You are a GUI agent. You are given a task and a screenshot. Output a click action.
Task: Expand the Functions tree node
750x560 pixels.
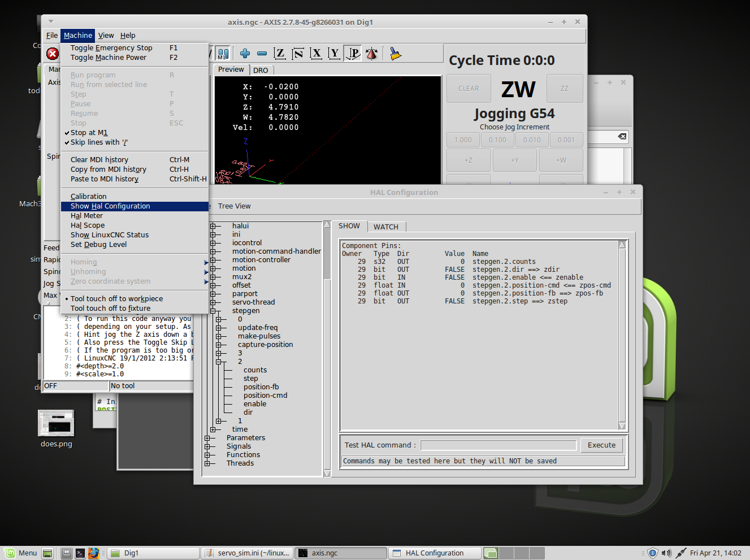point(207,455)
